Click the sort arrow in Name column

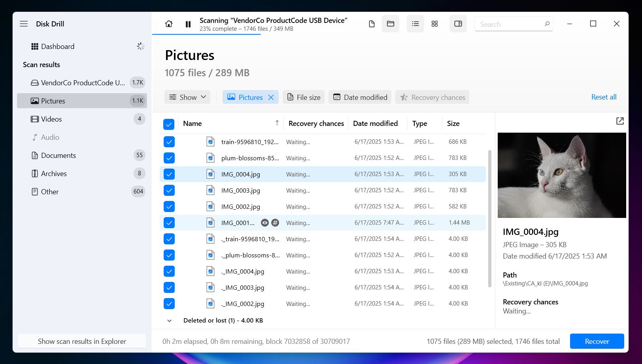point(277,123)
